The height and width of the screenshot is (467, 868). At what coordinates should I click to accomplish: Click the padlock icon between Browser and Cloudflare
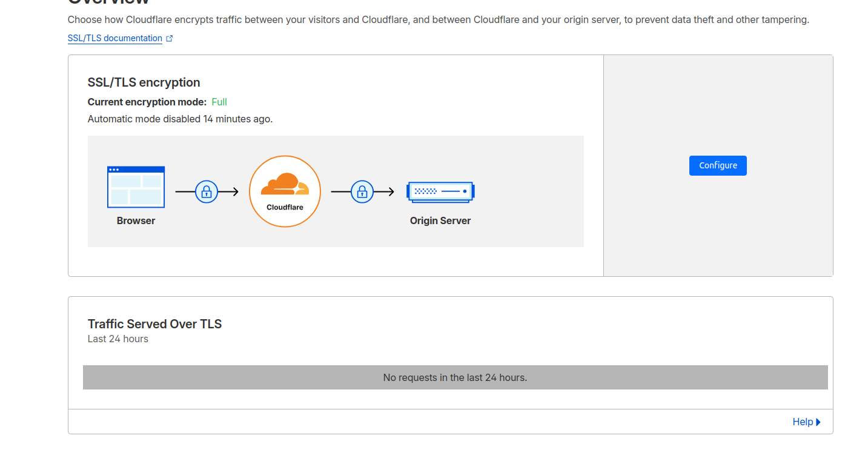207,191
